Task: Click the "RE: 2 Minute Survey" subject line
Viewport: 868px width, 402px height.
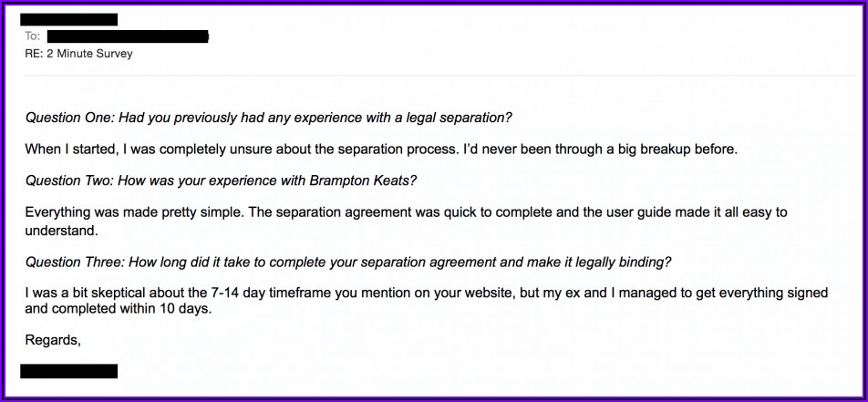Action: coord(78,54)
